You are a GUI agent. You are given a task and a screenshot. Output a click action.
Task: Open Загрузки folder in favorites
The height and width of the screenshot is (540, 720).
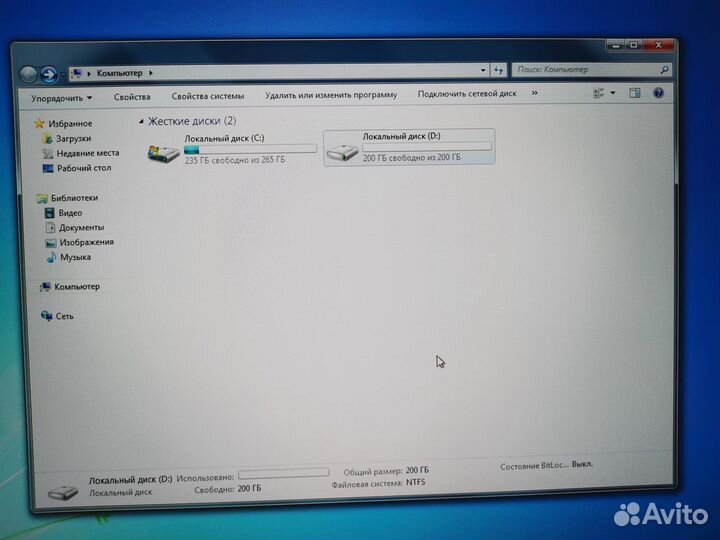73,138
